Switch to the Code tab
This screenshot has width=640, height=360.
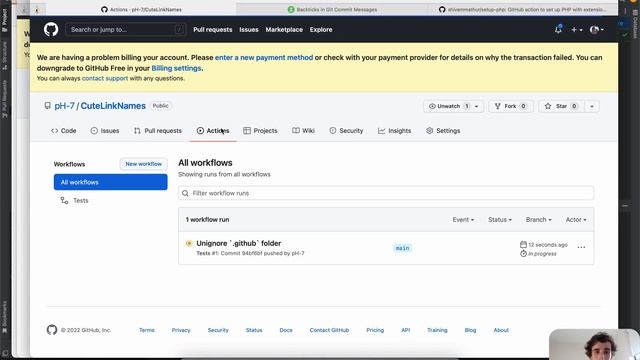click(x=64, y=131)
